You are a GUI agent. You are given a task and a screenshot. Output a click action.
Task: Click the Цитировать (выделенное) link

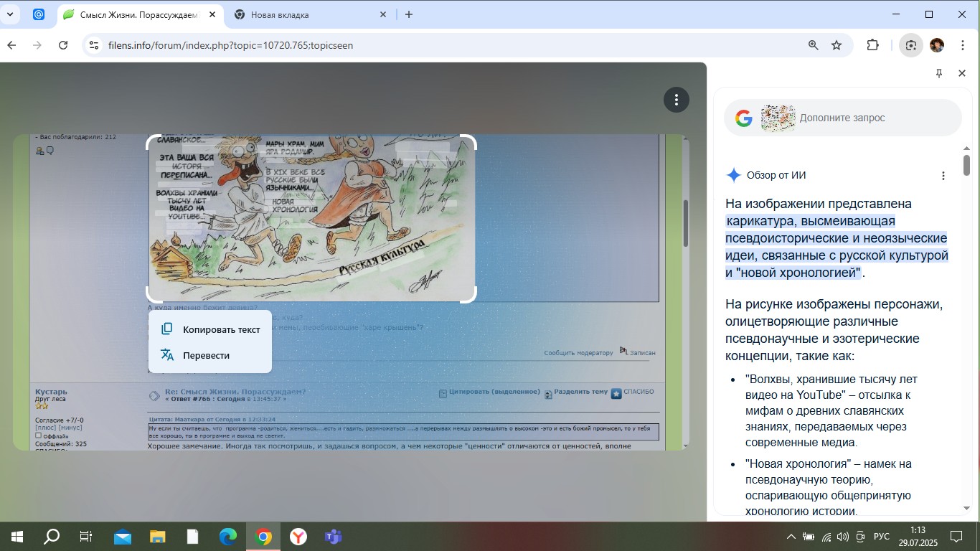click(x=494, y=392)
